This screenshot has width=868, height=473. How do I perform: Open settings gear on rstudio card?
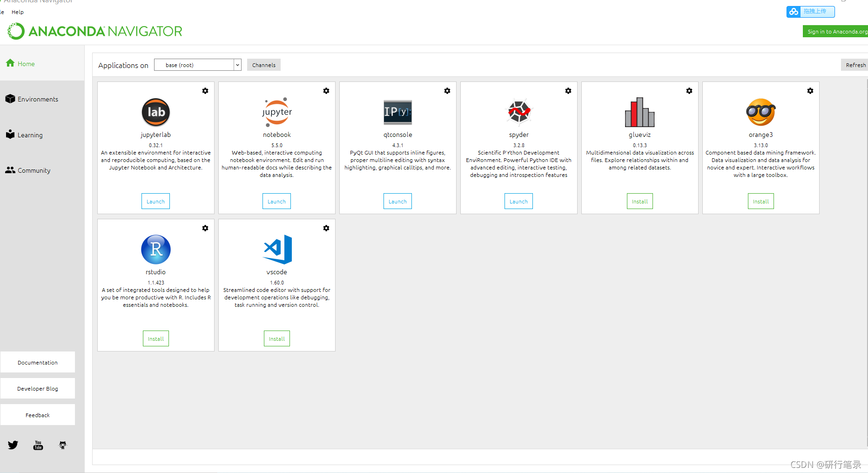pos(205,228)
